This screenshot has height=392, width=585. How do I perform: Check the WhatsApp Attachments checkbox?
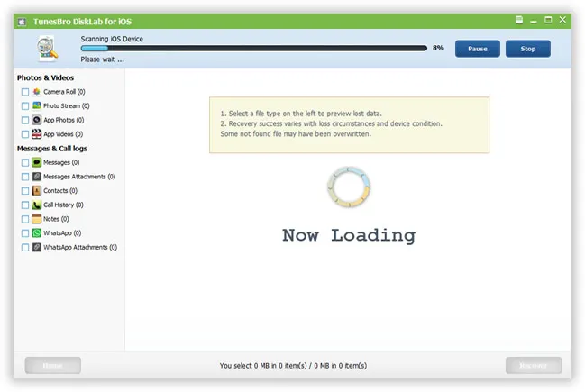click(25, 247)
